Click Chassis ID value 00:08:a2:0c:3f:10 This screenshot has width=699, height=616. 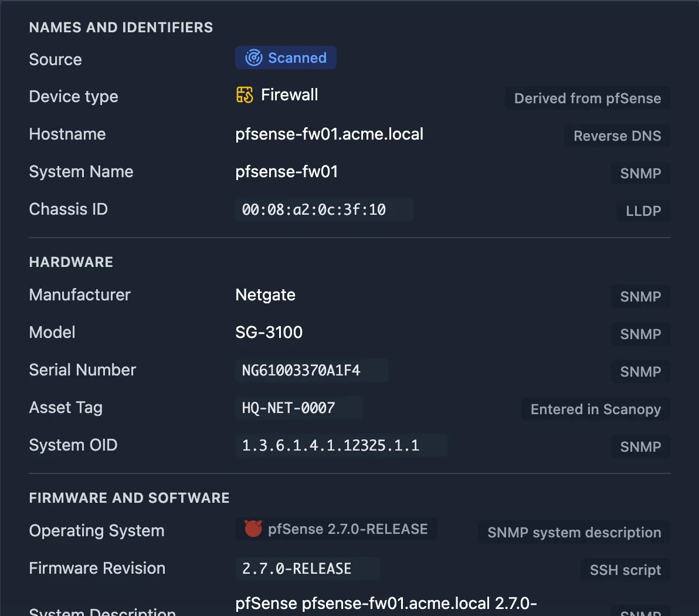pos(324,209)
